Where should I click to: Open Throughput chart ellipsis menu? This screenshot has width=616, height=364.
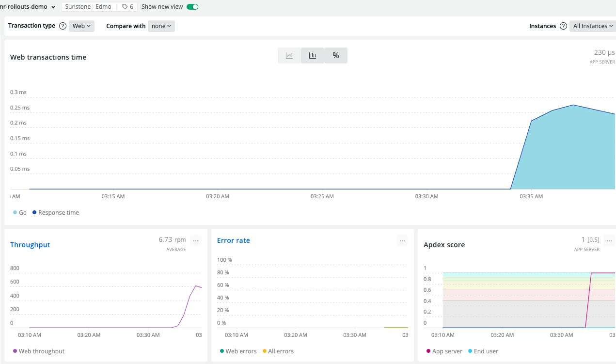196,240
